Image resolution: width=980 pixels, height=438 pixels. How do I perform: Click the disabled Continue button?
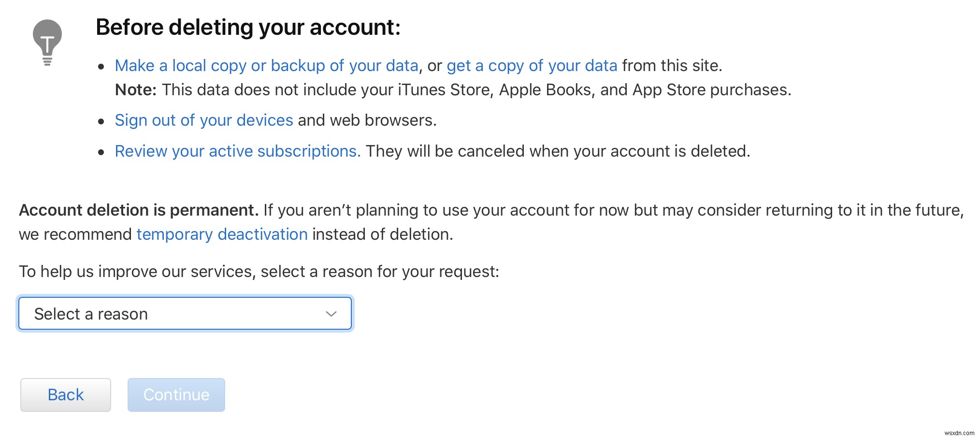(176, 394)
